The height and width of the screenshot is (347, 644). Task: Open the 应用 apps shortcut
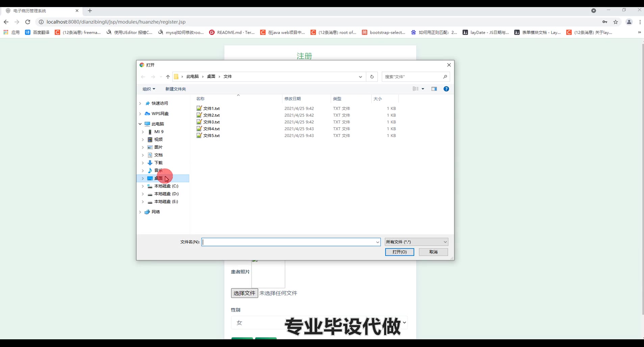pos(11,32)
